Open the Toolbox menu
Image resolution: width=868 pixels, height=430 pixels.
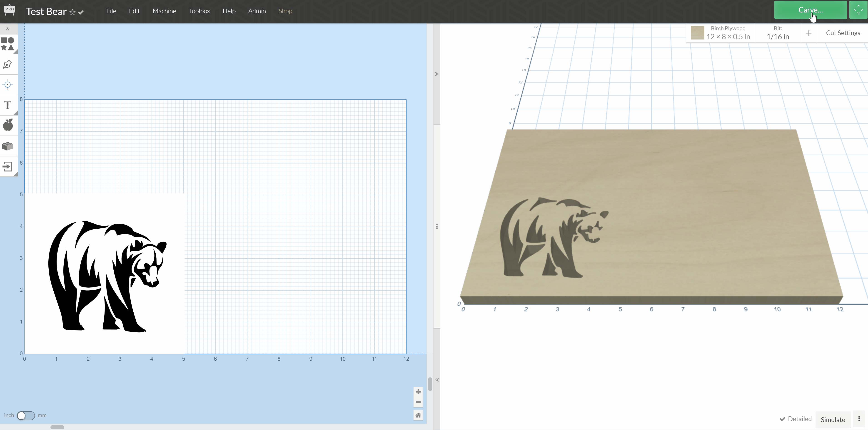pos(199,11)
